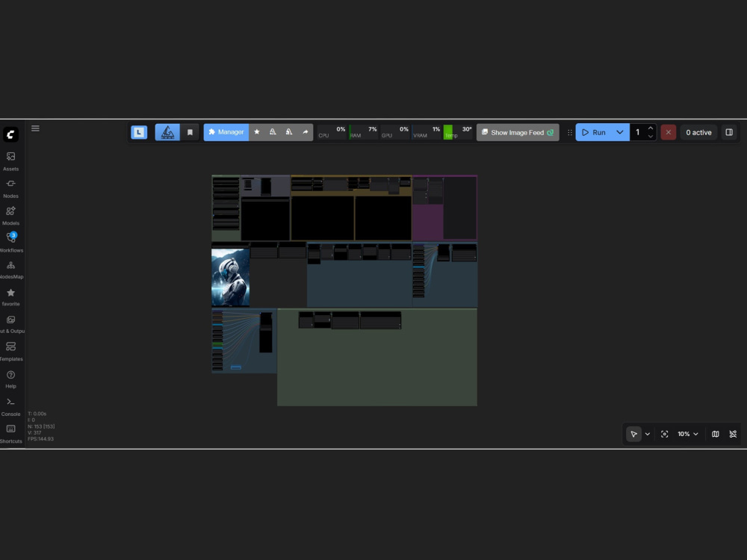This screenshot has width=747, height=560.
Task: Cancel the current run with red X
Action: (x=669, y=132)
